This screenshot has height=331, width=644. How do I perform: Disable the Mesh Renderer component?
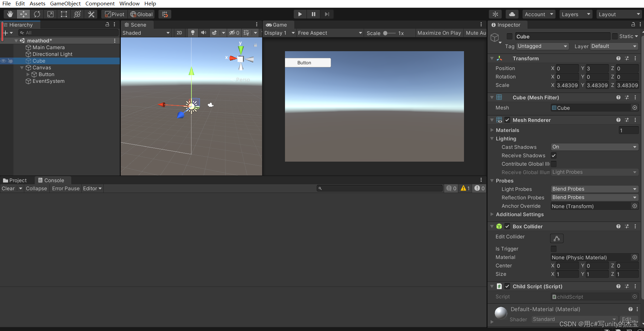pos(507,120)
